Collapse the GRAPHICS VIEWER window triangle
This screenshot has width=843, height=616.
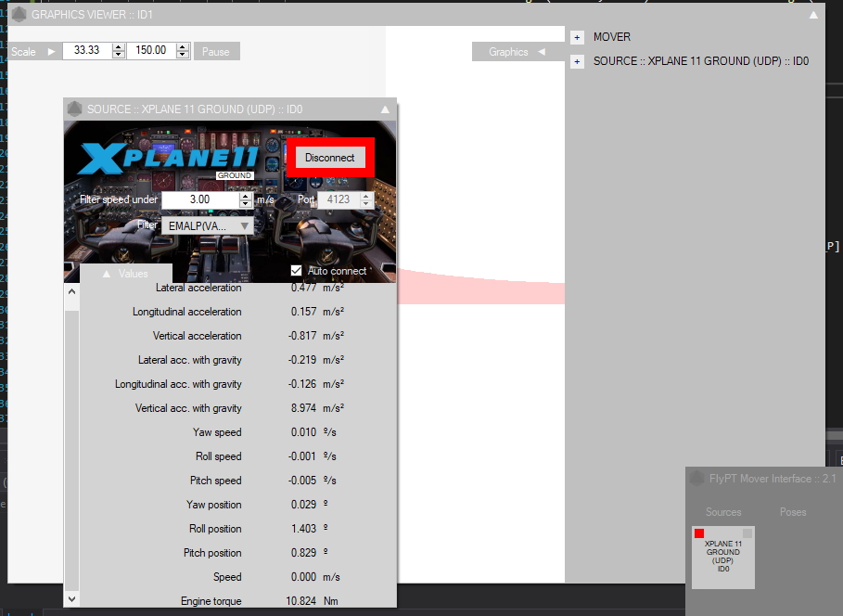813,15
